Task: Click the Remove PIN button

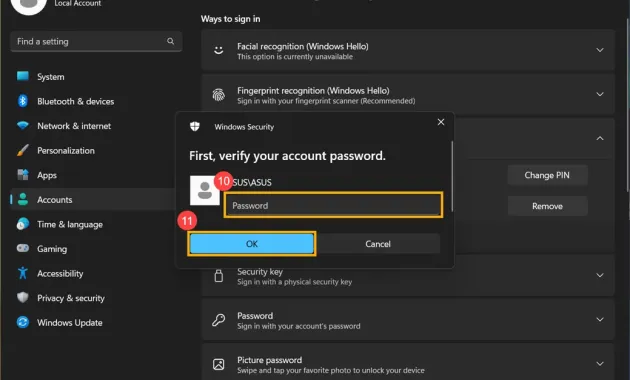Action: click(547, 206)
